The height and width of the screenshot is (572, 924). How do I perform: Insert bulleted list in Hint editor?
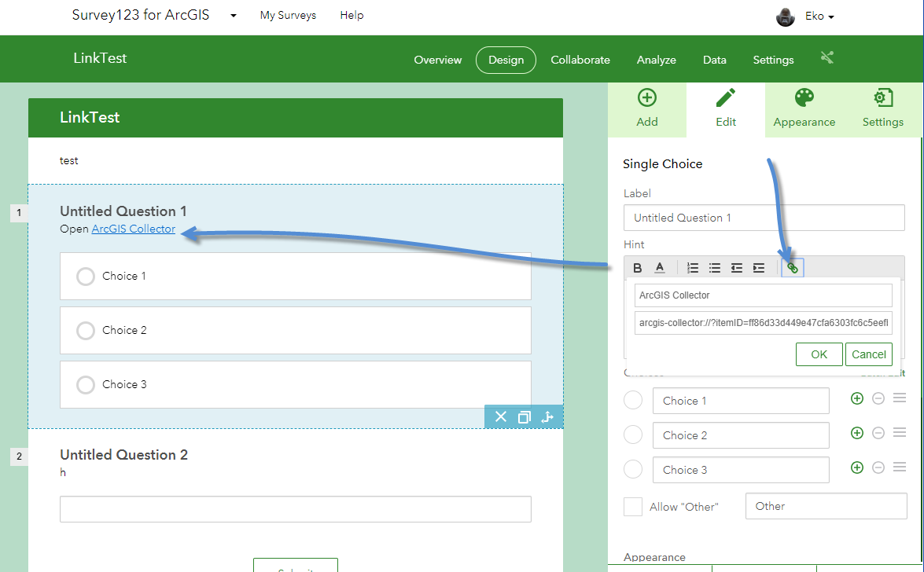(714, 268)
